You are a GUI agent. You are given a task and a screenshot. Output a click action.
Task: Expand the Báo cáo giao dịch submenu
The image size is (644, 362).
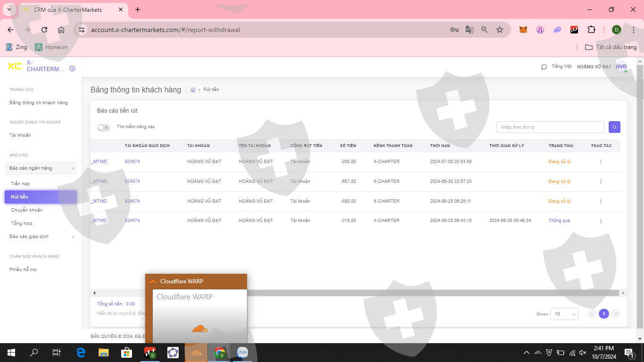pos(41,237)
